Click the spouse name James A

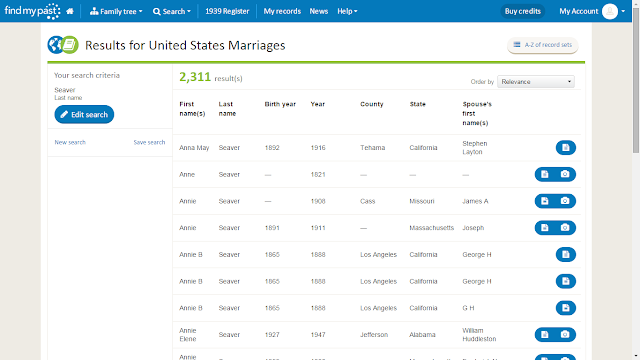point(475,201)
